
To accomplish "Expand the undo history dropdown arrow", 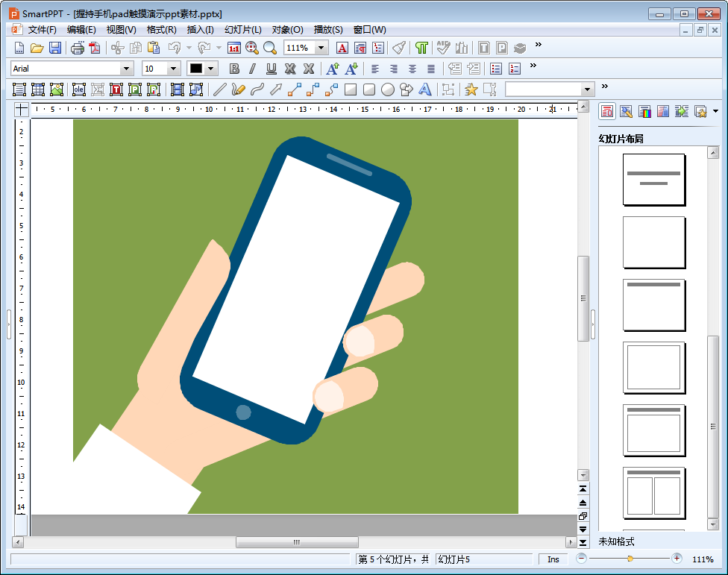I will click(x=189, y=48).
